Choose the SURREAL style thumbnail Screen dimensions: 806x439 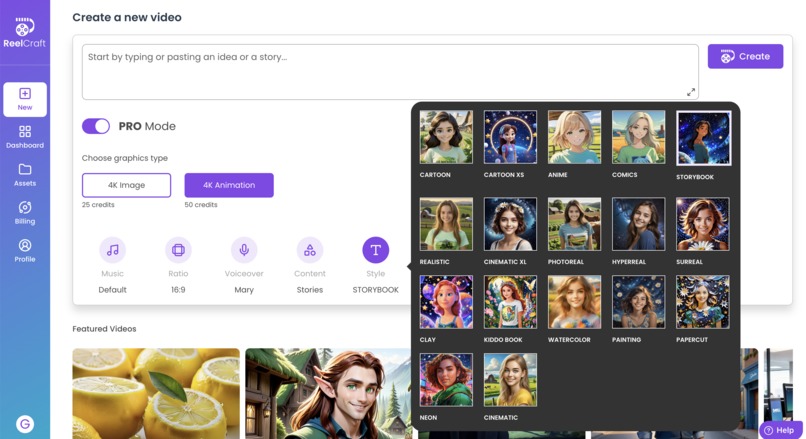click(703, 224)
